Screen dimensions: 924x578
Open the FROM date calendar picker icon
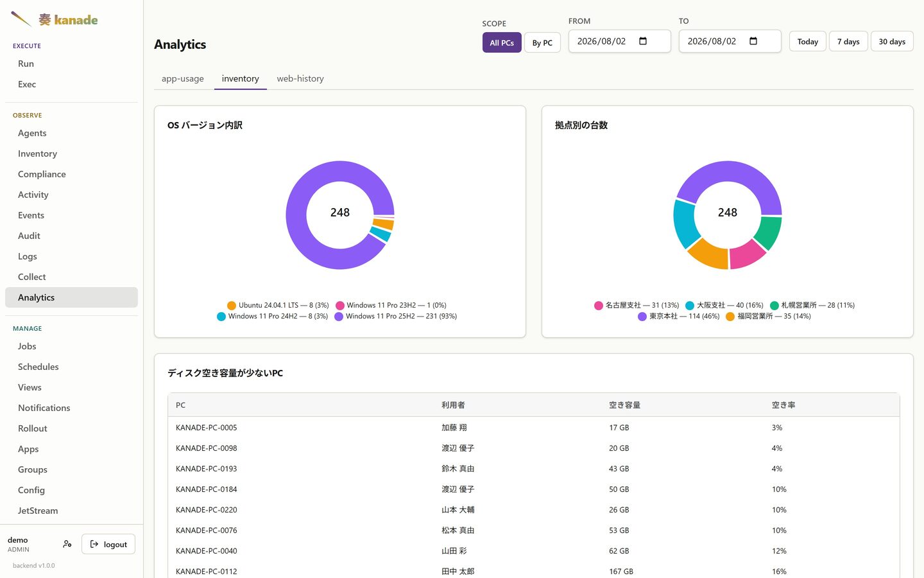pyautogui.click(x=643, y=41)
